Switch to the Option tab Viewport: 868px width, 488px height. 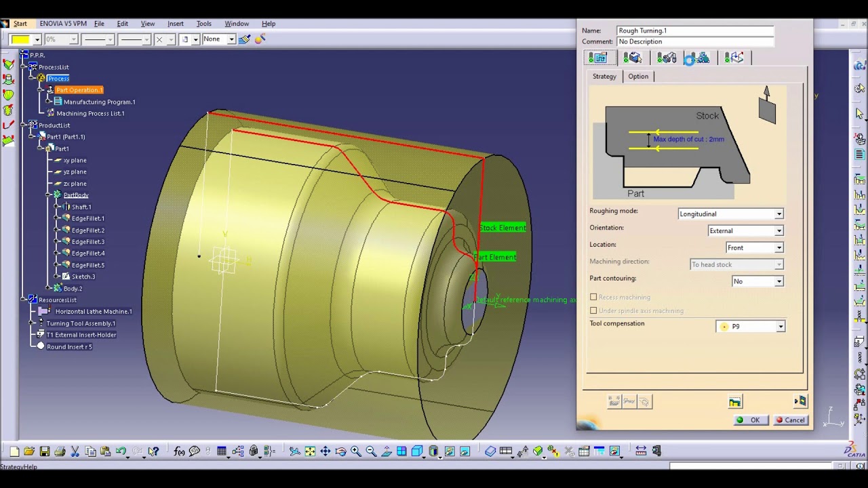tap(638, 77)
